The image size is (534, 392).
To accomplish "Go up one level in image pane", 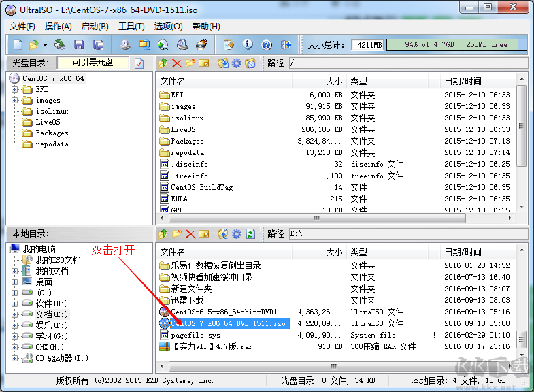I will click(163, 63).
